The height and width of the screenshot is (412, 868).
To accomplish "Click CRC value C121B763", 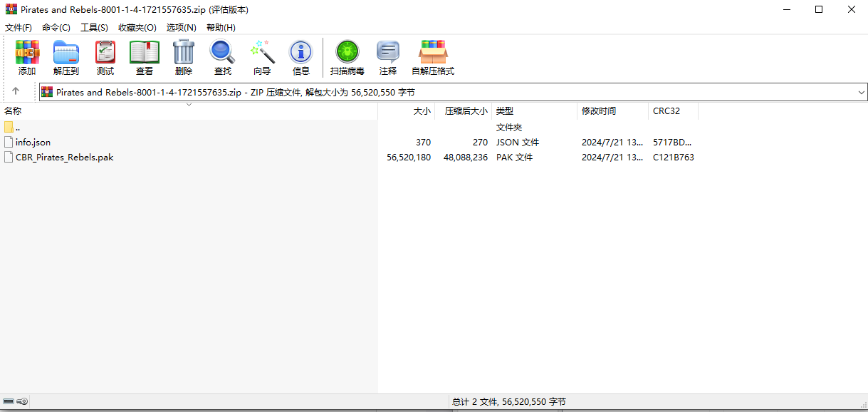I will tap(674, 157).
